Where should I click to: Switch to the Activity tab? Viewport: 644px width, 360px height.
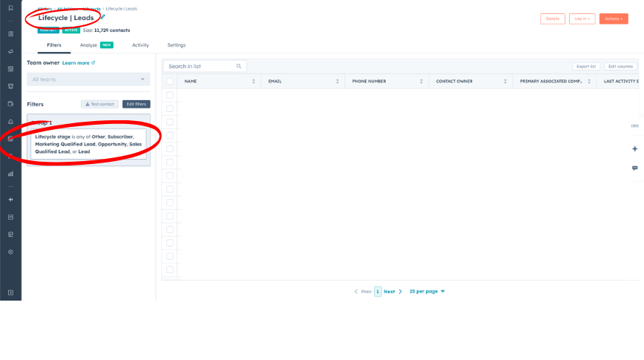[140, 45]
